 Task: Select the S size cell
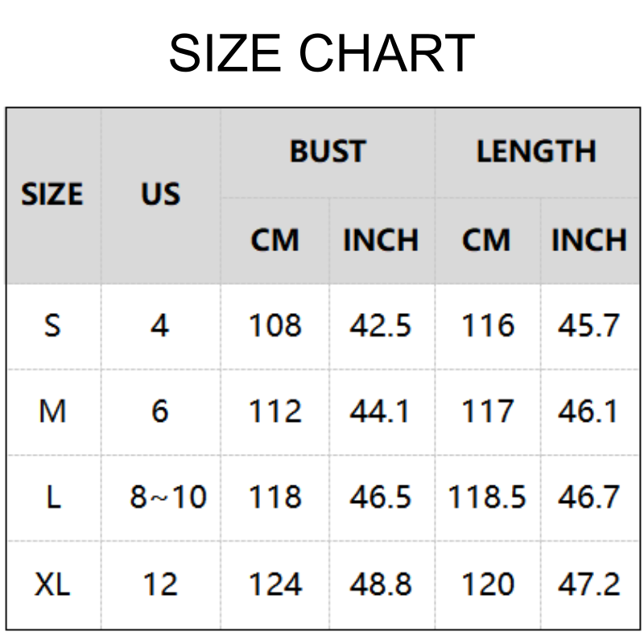pyautogui.click(x=52, y=326)
